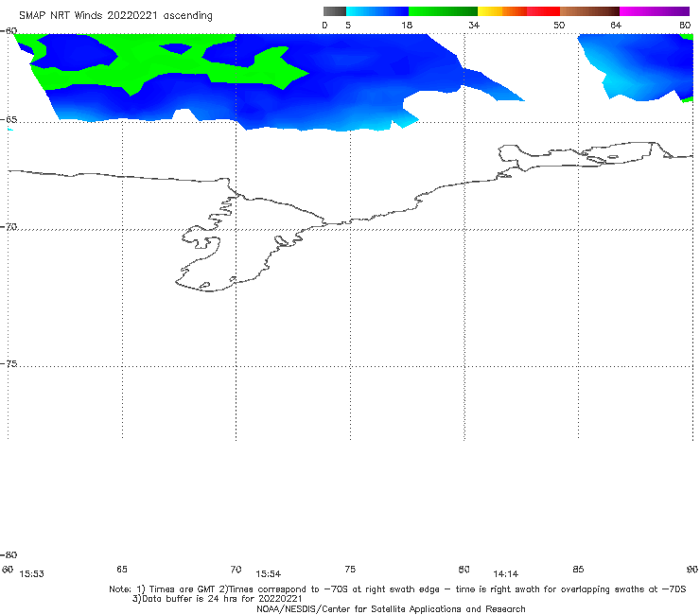This screenshot has width=700, height=615.
Task: Click the latitude label '-80' at bottom left
Action: tap(9, 554)
